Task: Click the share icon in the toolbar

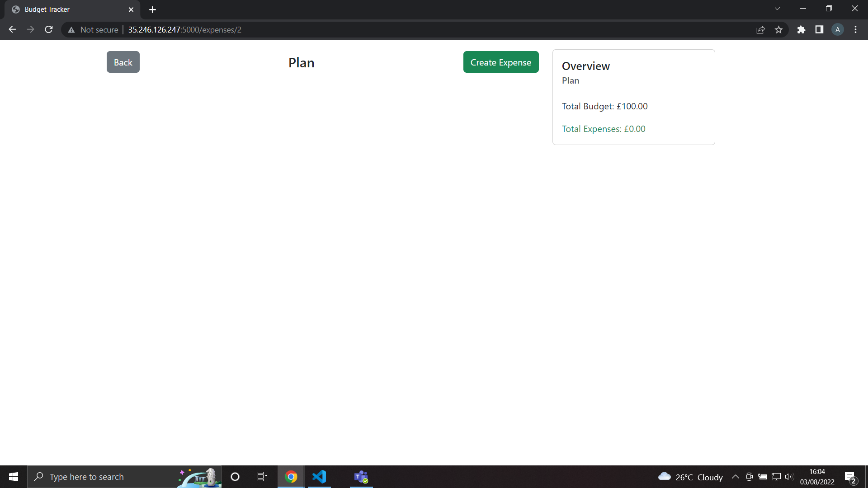Action: coord(761,29)
